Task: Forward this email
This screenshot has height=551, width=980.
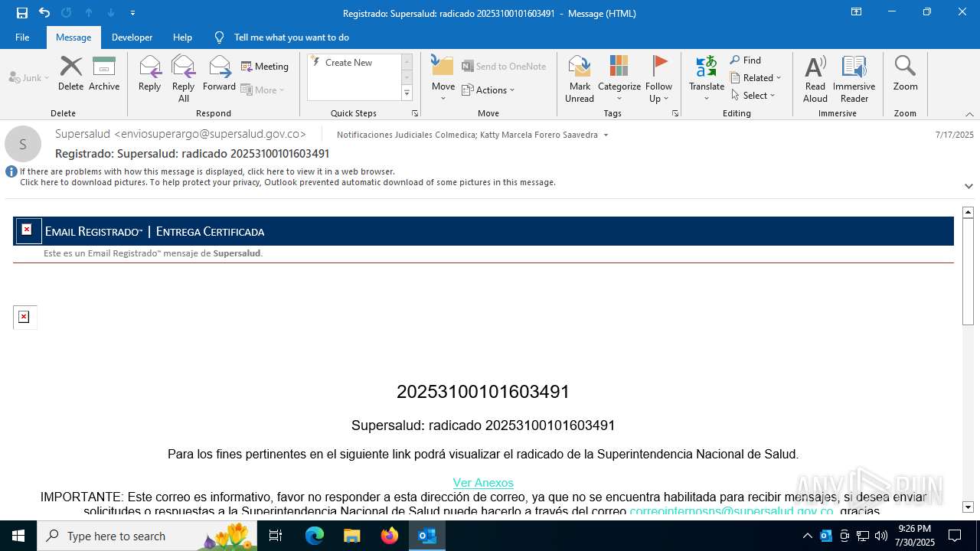Action: [219, 73]
